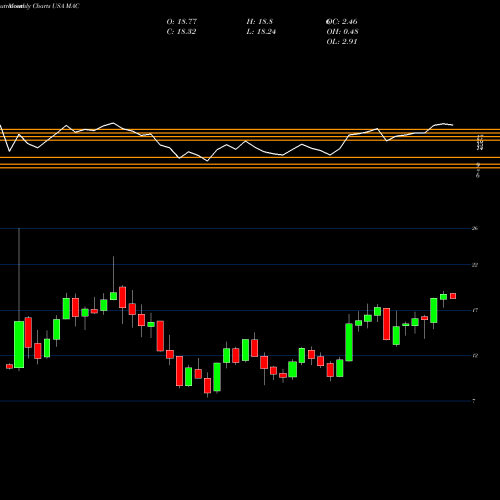500x500 pixels.
Task: Click the end point of white indicator line
Action: (453, 125)
